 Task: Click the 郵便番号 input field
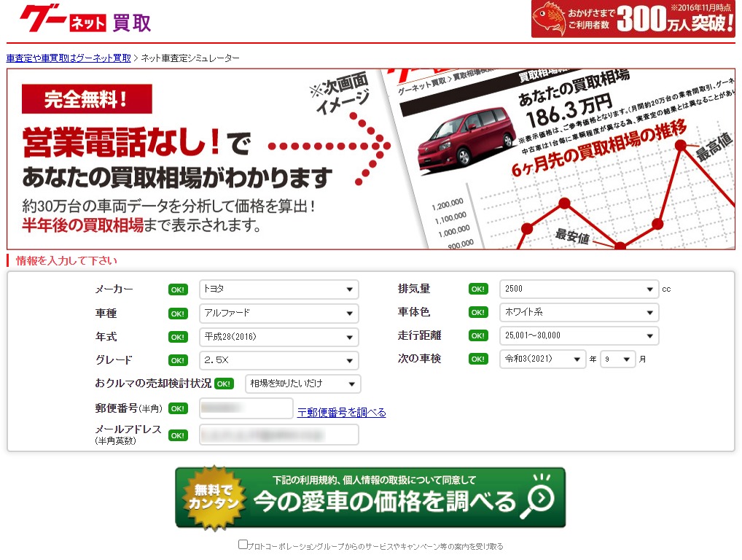tap(246, 408)
